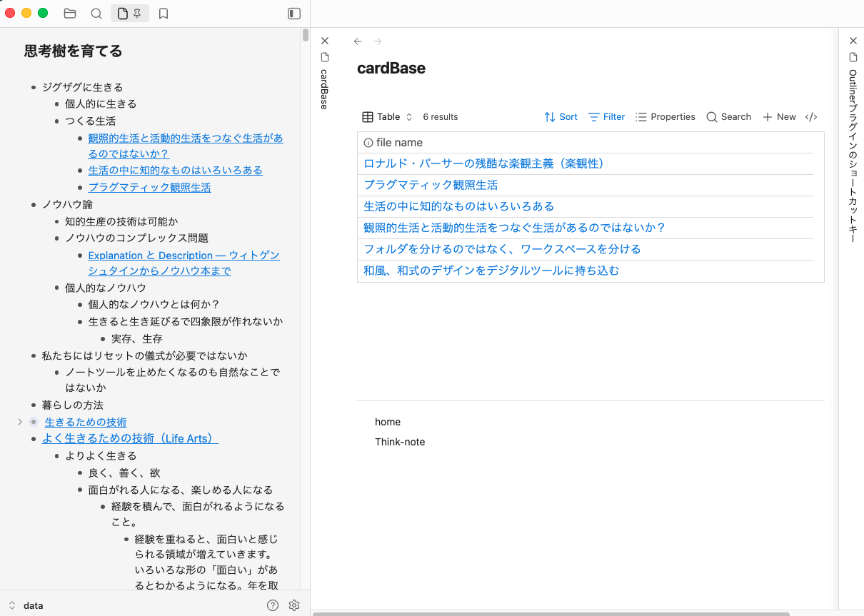Expand the 生きるための技術 fold arrow

pyautogui.click(x=20, y=422)
